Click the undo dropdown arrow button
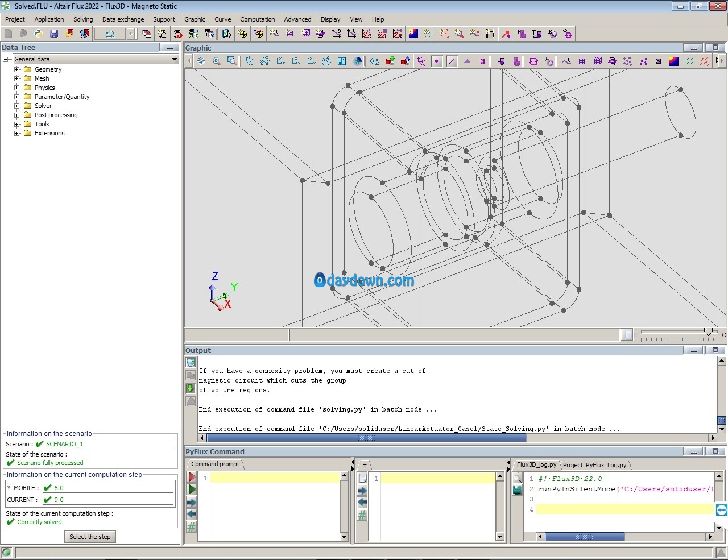The width and height of the screenshot is (728, 560). coord(131,34)
